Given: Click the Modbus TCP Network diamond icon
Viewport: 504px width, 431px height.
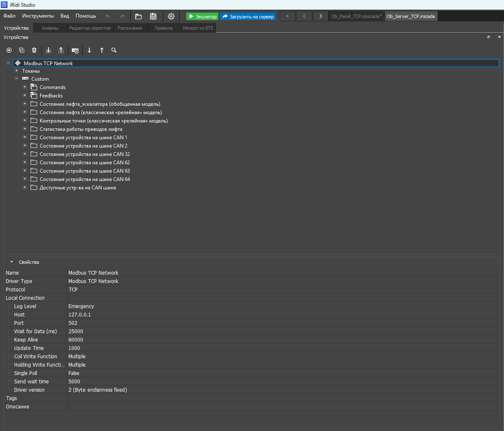Looking at the screenshot, I should 18,63.
